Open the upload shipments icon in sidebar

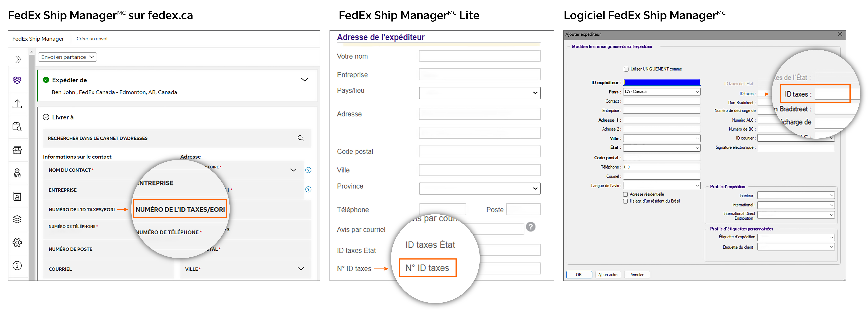coord(17,104)
